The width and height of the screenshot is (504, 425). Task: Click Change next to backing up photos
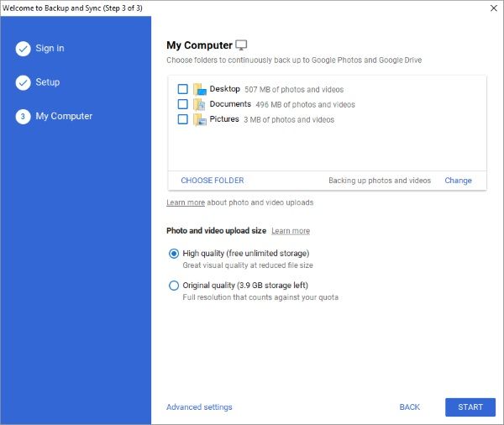pyautogui.click(x=458, y=181)
